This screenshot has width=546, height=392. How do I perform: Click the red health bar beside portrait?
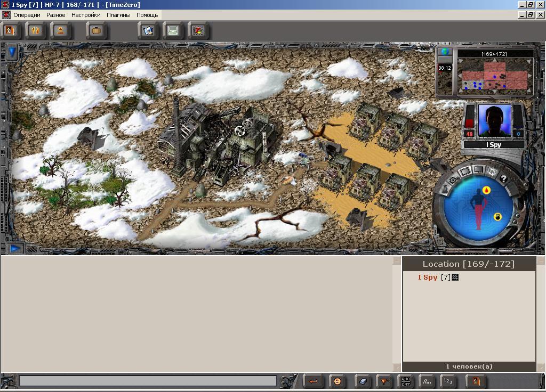[469, 117]
